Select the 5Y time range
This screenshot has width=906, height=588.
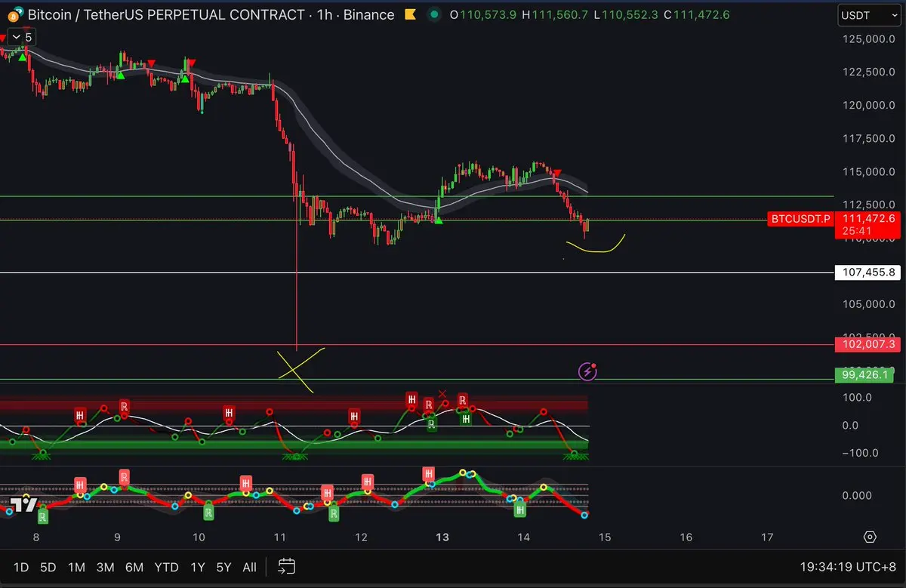tap(223, 567)
